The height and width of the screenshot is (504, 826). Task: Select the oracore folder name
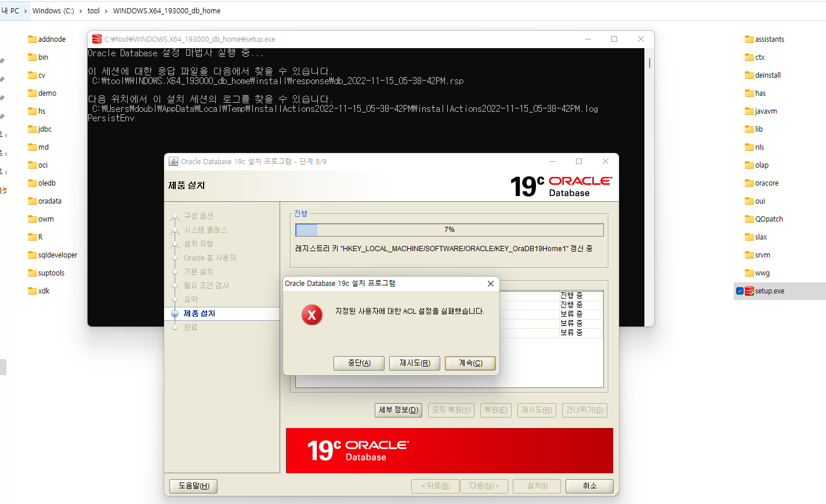click(767, 183)
